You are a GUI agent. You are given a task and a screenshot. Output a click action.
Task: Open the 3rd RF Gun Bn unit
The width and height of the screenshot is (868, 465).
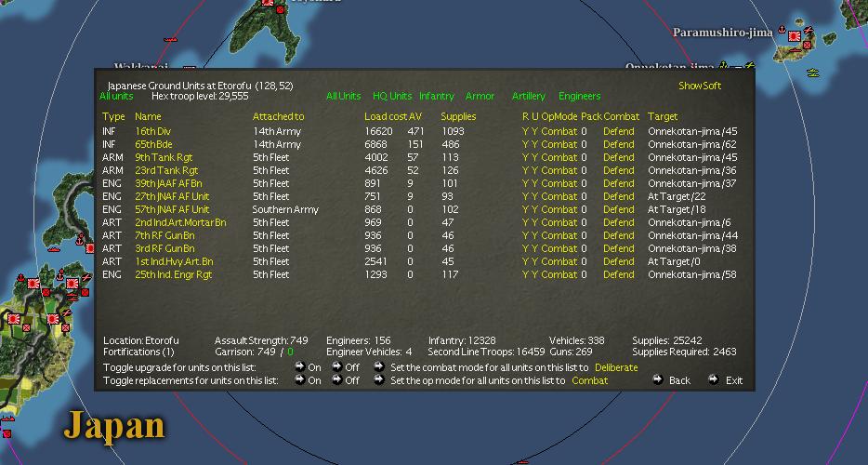pos(164,248)
